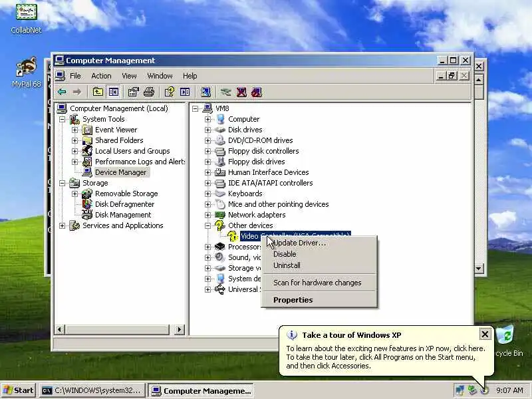Image resolution: width=532 pixels, height=399 pixels.
Task: Click the Help toolbar icon with question mark
Action: pyautogui.click(x=170, y=92)
